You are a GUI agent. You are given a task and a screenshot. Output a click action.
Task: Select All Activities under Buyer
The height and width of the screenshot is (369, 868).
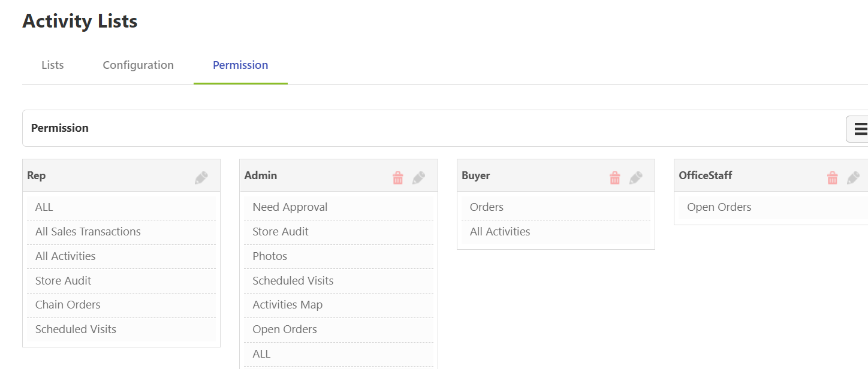(500, 231)
